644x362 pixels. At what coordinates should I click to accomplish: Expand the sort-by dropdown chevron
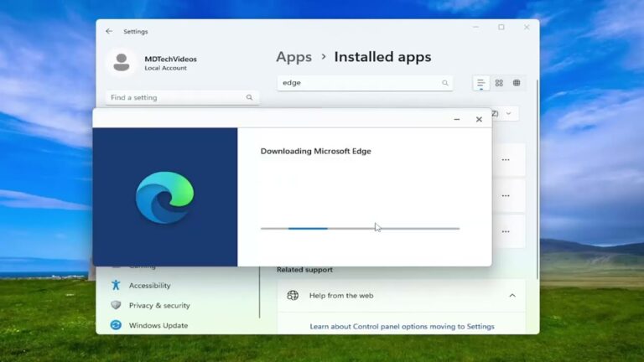click(x=509, y=113)
